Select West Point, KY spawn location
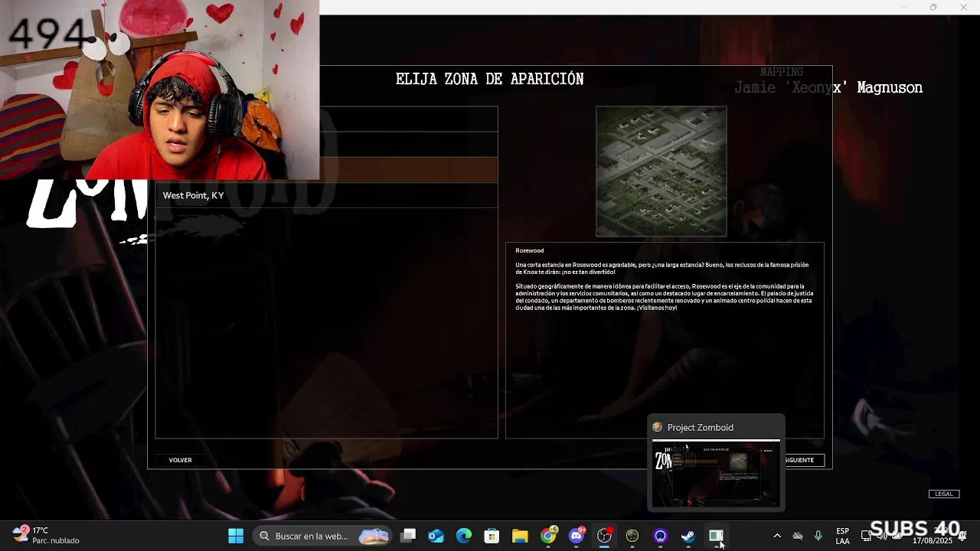This screenshot has width=980, height=551. pyautogui.click(x=327, y=195)
